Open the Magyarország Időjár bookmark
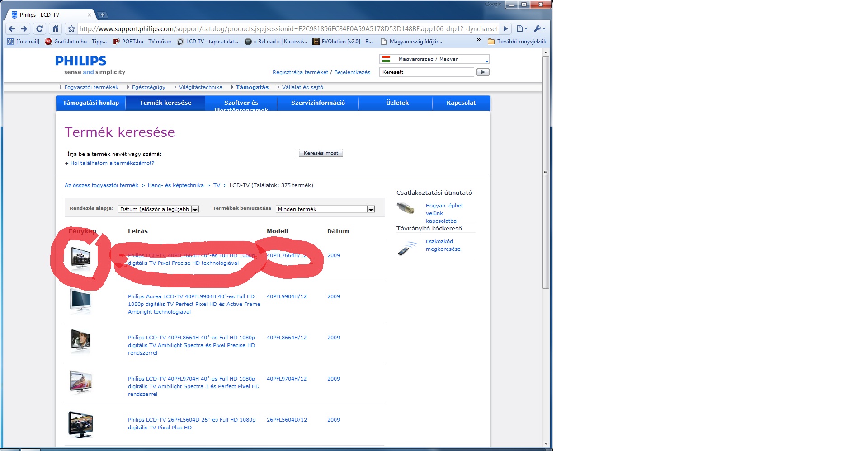The image size is (868, 451). pyautogui.click(x=411, y=42)
